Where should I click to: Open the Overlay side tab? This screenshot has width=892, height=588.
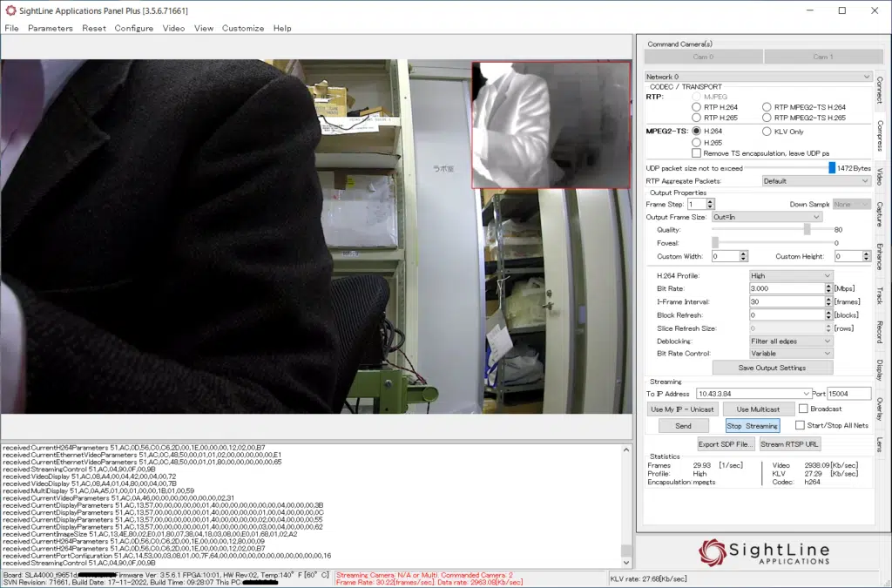880,409
